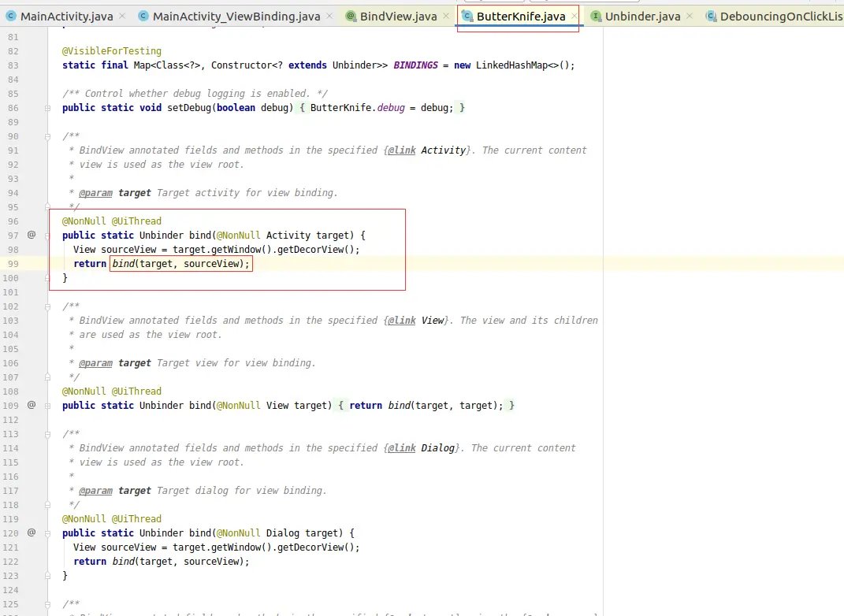The height and width of the screenshot is (616, 844).
Task: Select the ButterKnife.java tab
Action: (x=521, y=16)
